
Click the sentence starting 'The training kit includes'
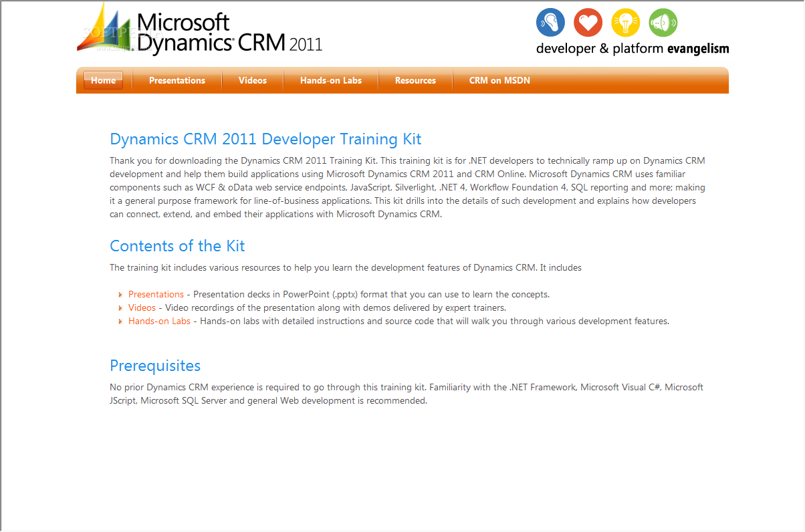click(346, 267)
